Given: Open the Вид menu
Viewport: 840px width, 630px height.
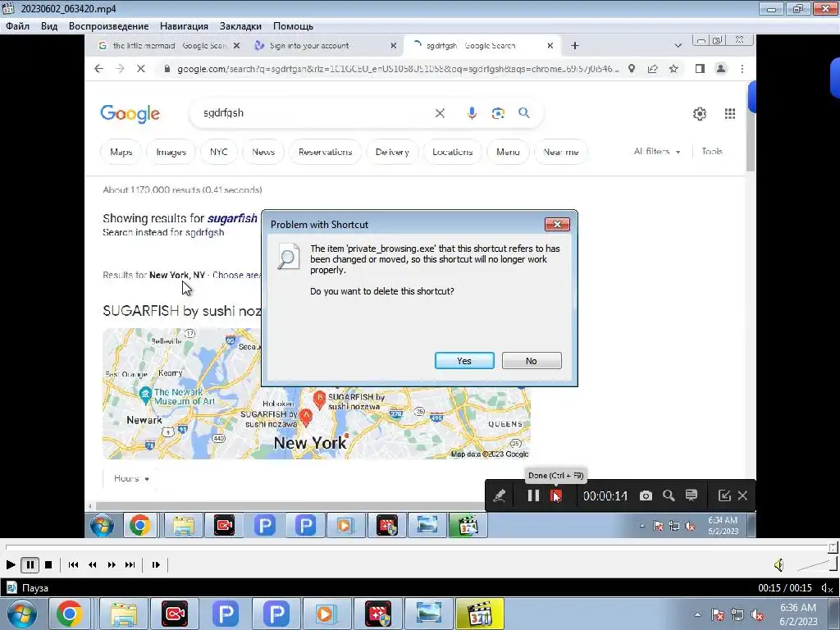Looking at the screenshot, I should pos(48,26).
